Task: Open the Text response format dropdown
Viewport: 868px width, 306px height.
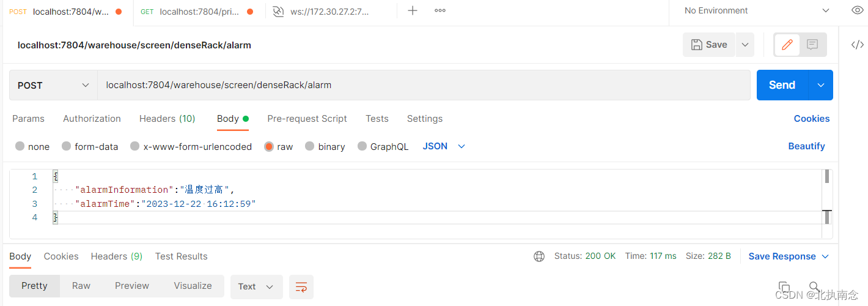Action: click(257, 286)
